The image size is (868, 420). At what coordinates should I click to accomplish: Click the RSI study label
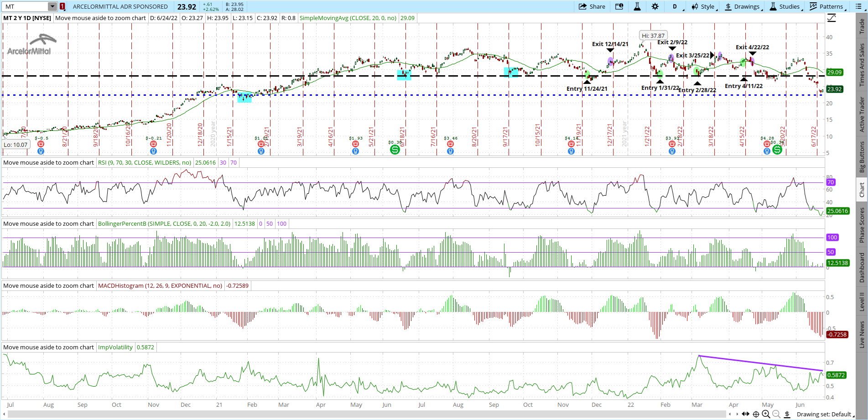145,162
